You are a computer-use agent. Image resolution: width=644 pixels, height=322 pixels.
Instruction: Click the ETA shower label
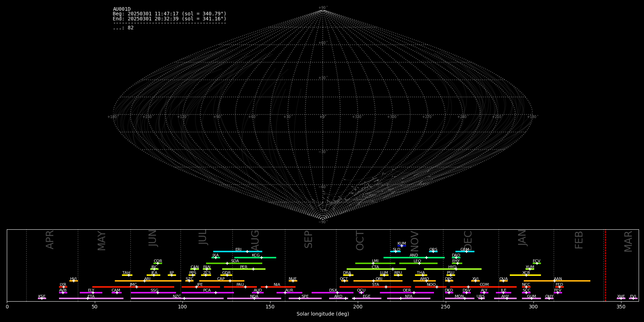(91, 297)
